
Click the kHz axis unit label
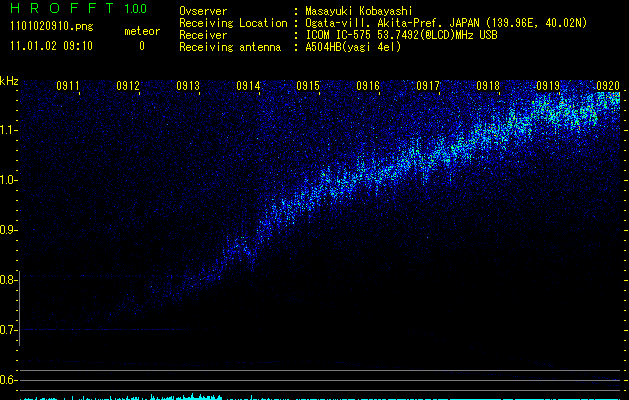point(9,81)
